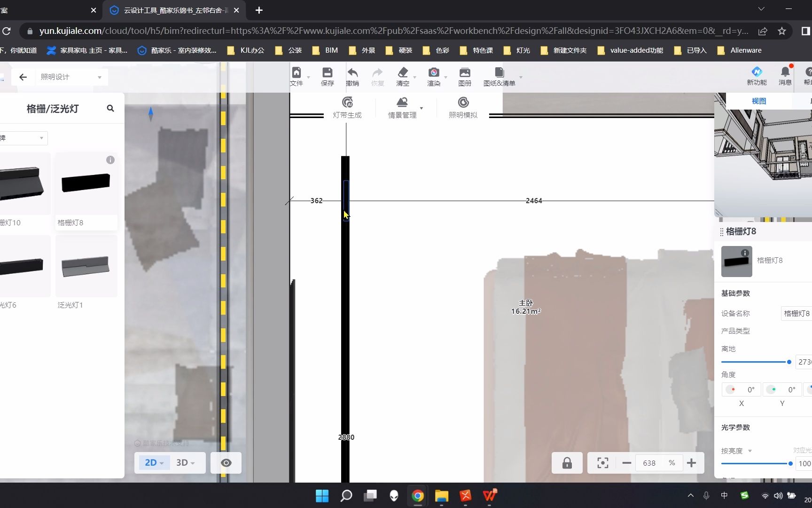Fit view with the focus frame icon
This screenshot has width=812, height=508.
(x=602, y=463)
